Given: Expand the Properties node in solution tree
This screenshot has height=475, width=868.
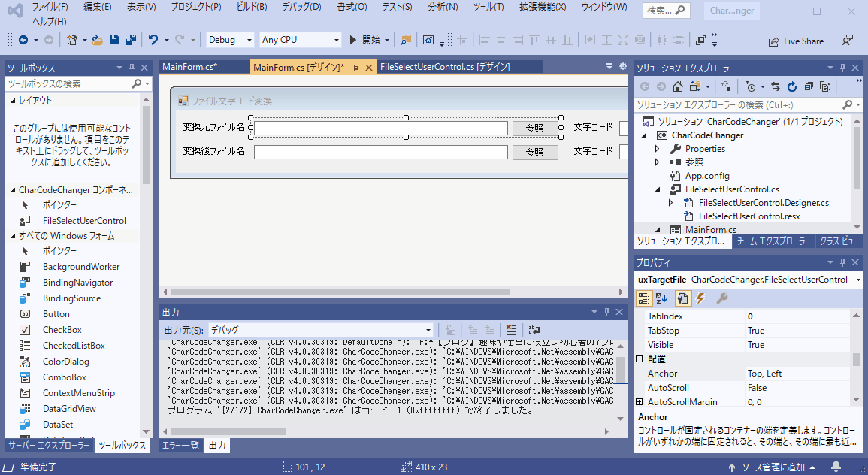Looking at the screenshot, I should click(657, 149).
